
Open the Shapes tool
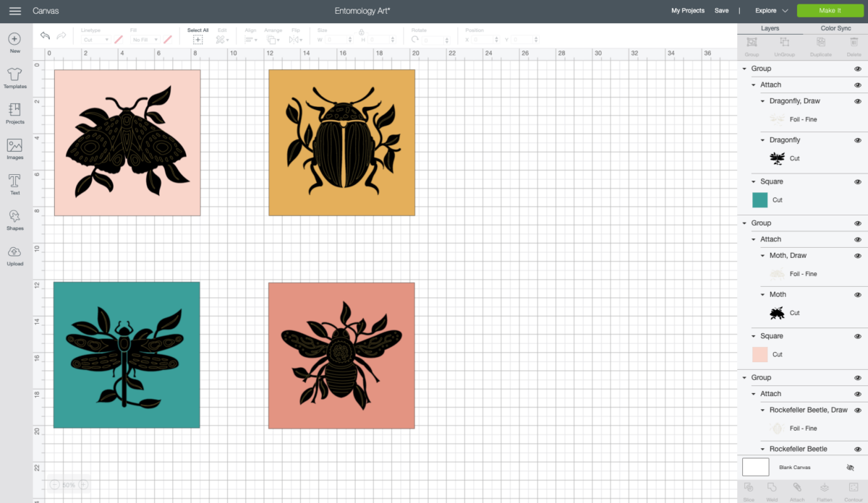tap(14, 218)
